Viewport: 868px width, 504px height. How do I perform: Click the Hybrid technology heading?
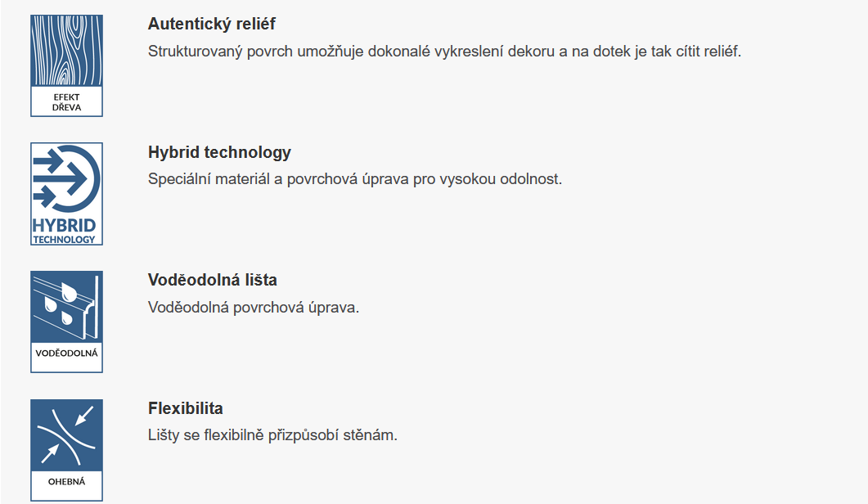click(x=219, y=151)
